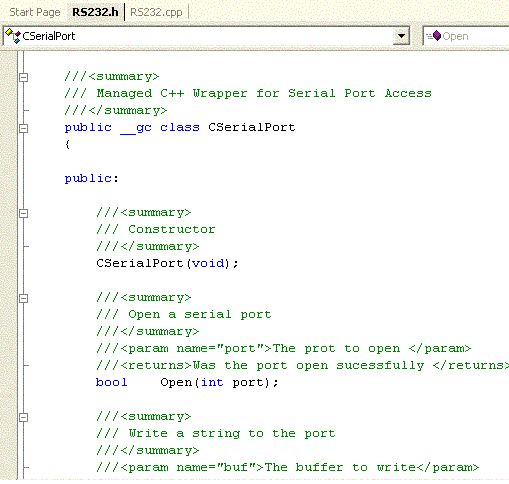Click the CSerialPort class name in declaration
This screenshot has height=484, width=509.
pos(252,127)
